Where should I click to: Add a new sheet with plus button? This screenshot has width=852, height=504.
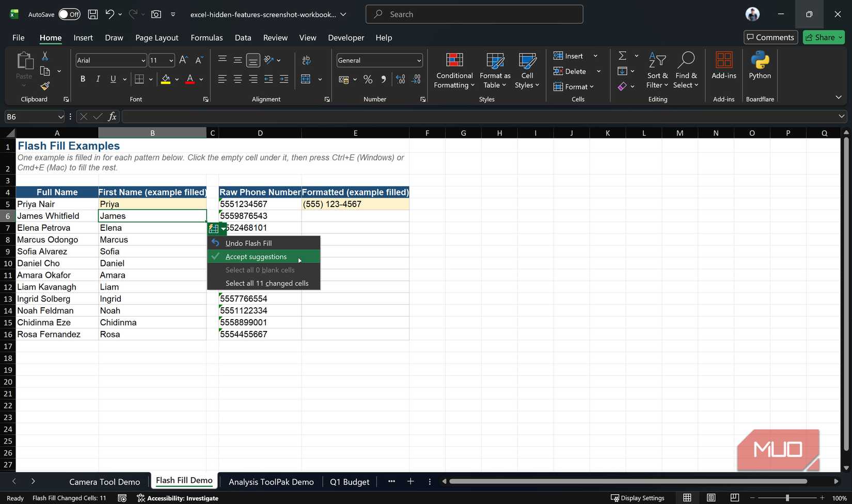[411, 481]
